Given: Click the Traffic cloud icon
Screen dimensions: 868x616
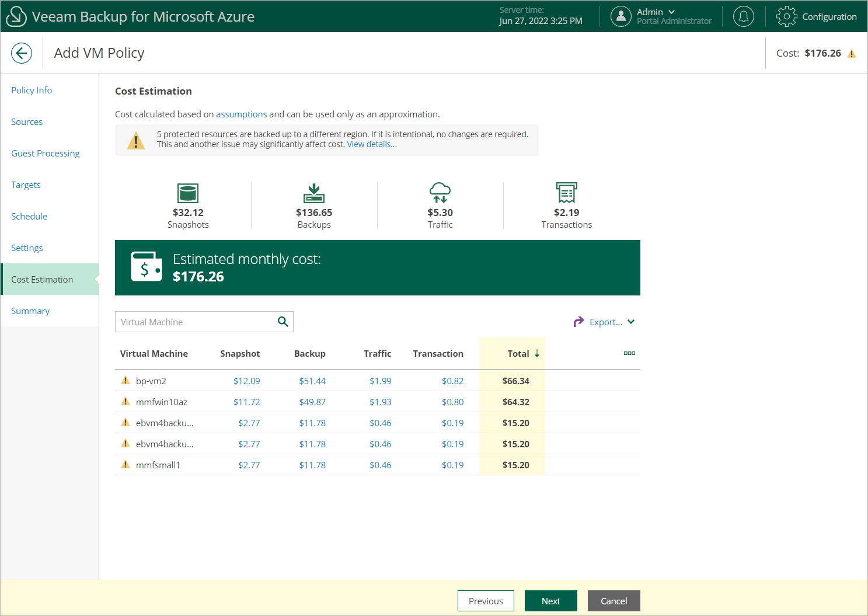Looking at the screenshot, I should (440, 193).
